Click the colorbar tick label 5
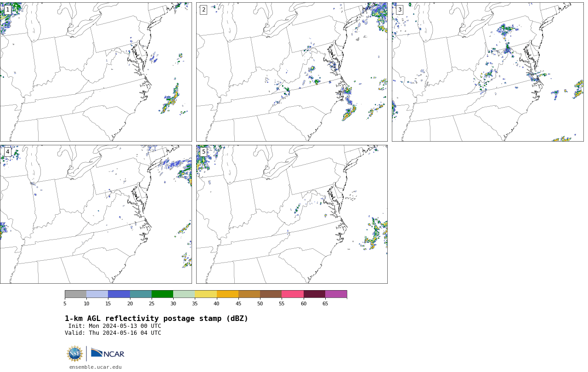The image size is (588, 372). 65,303
